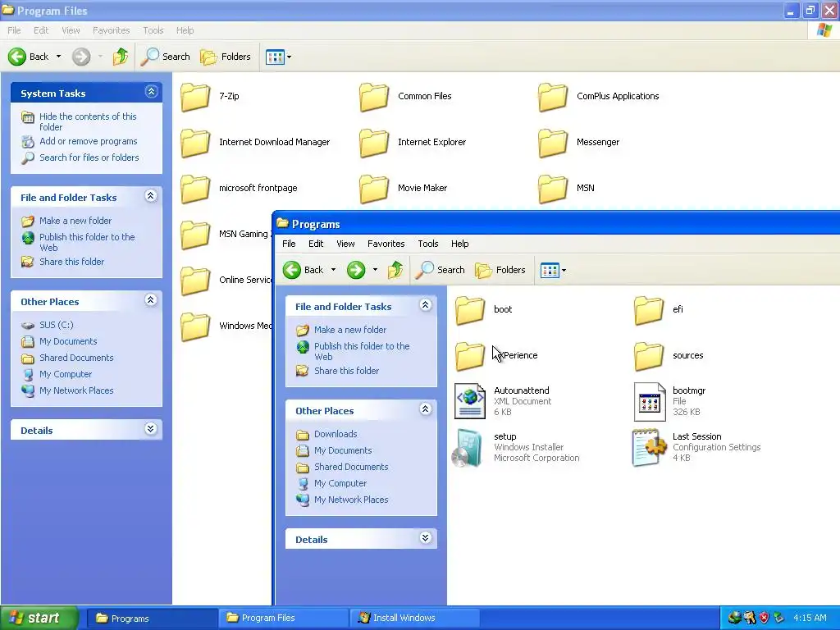Expand Details panel in Programs window
Viewport: 840px width, 630px height.
[x=426, y=538]
